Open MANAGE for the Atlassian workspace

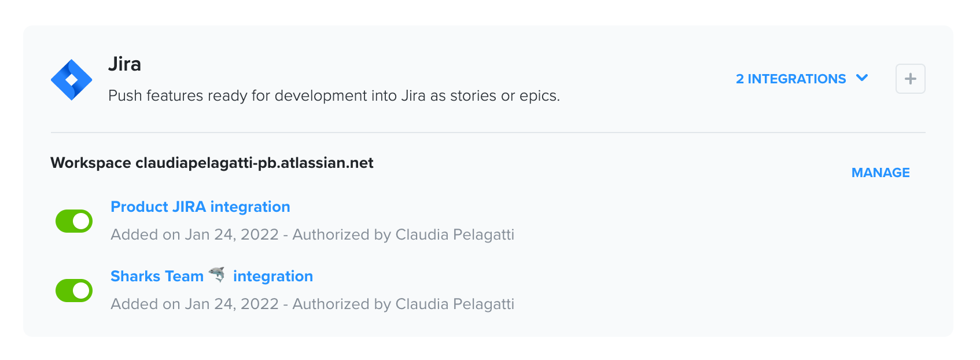(x=880, y=172)
